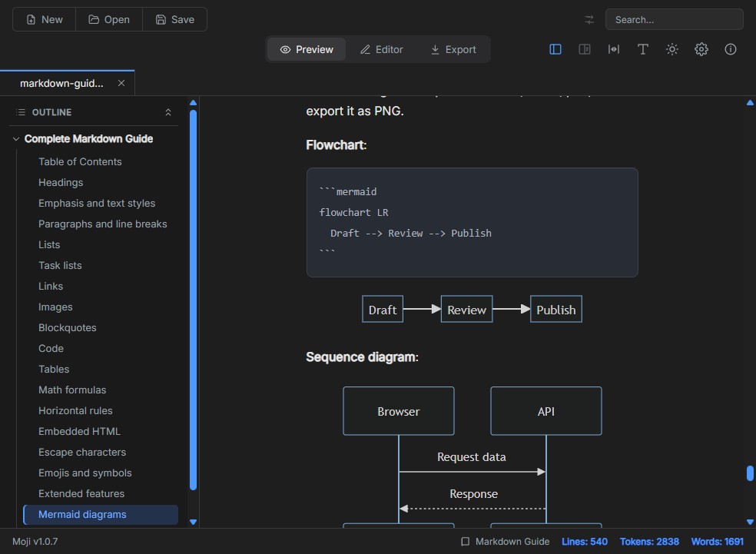Click the Open file button
This screenshot has height=554, width=756.
point(109,19)
